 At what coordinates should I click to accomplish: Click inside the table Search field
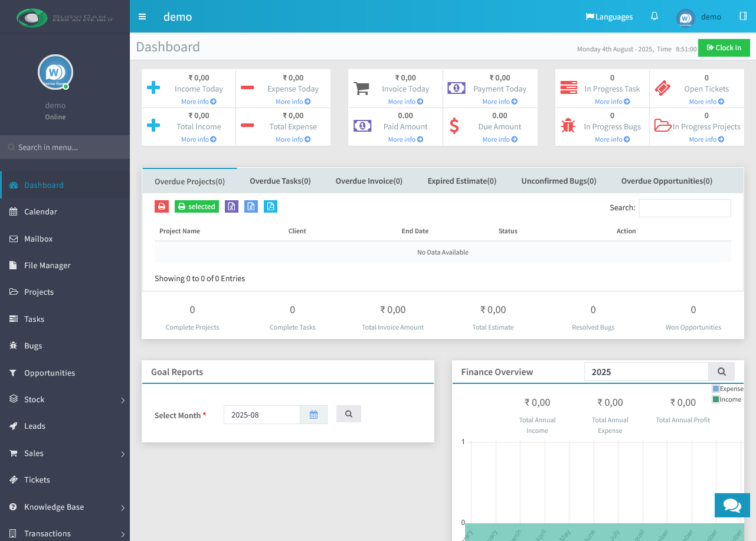click(685, 208)
